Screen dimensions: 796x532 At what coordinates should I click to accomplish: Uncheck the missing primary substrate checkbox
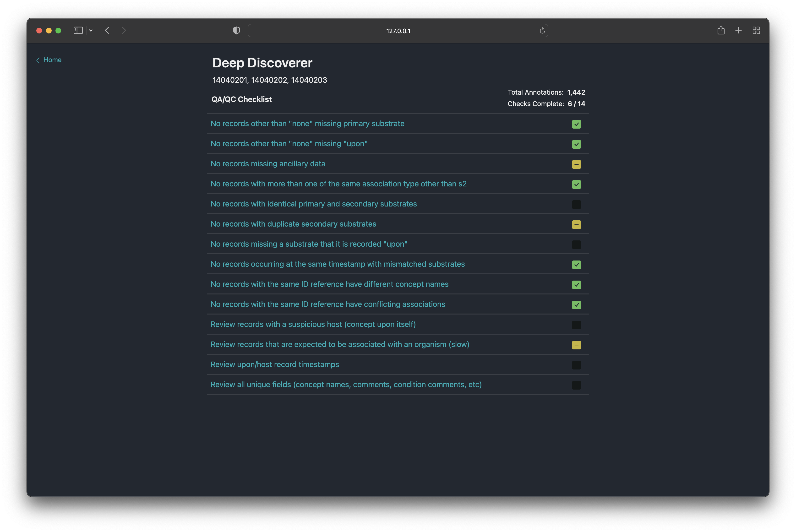[x=576, y=124]
